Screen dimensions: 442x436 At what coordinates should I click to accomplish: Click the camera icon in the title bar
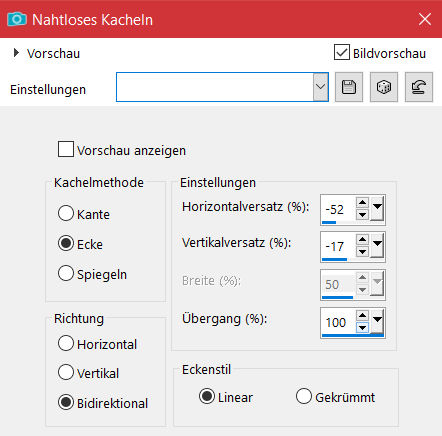(17, 19)
